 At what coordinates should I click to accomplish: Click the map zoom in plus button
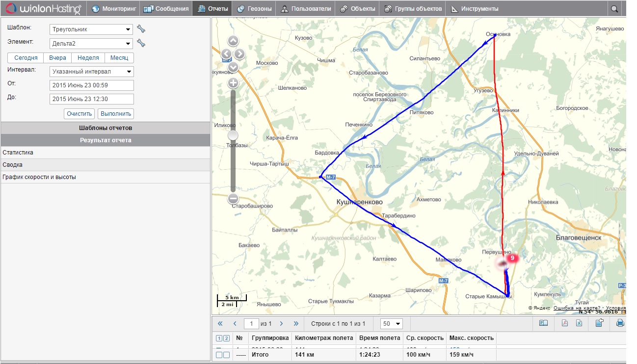point(233,83)
